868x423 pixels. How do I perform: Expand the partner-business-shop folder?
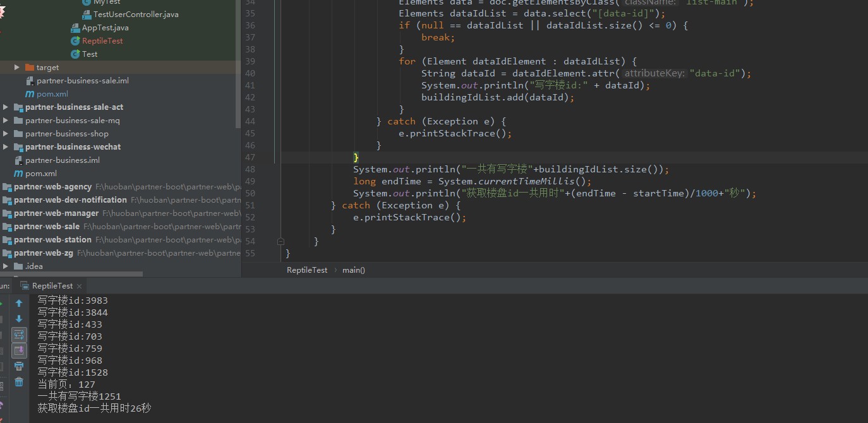click(x=6, y=134)
